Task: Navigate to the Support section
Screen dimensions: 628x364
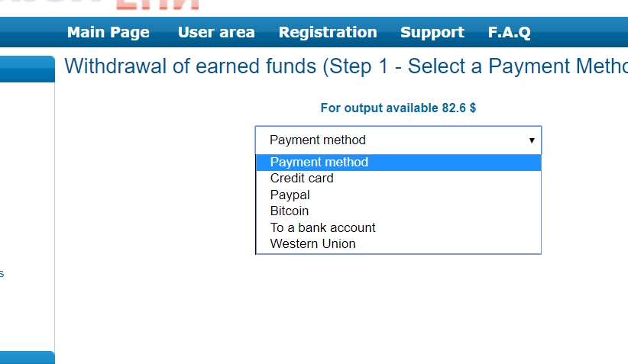Action: 432,32
